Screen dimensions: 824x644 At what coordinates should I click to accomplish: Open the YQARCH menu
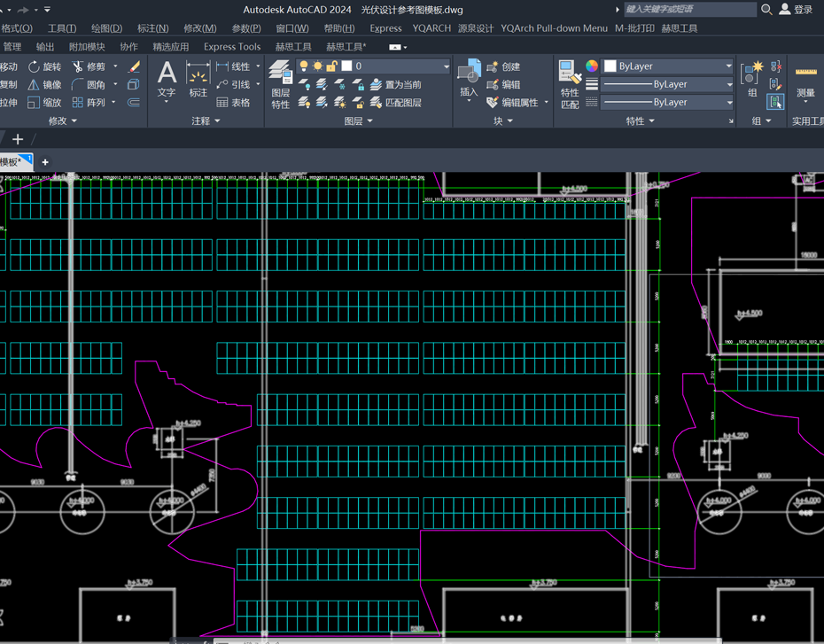coord(431,28)
